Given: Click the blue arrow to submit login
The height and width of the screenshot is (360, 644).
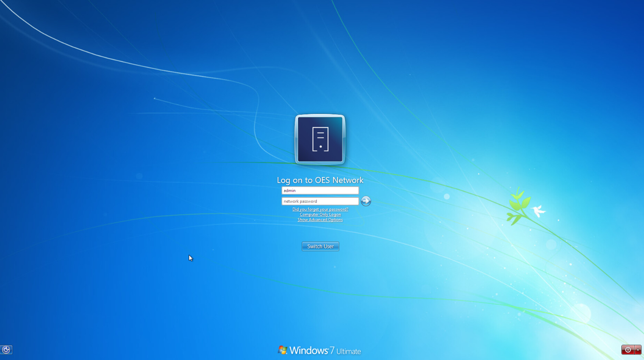Looking at the screenshot, I should 365,201.
